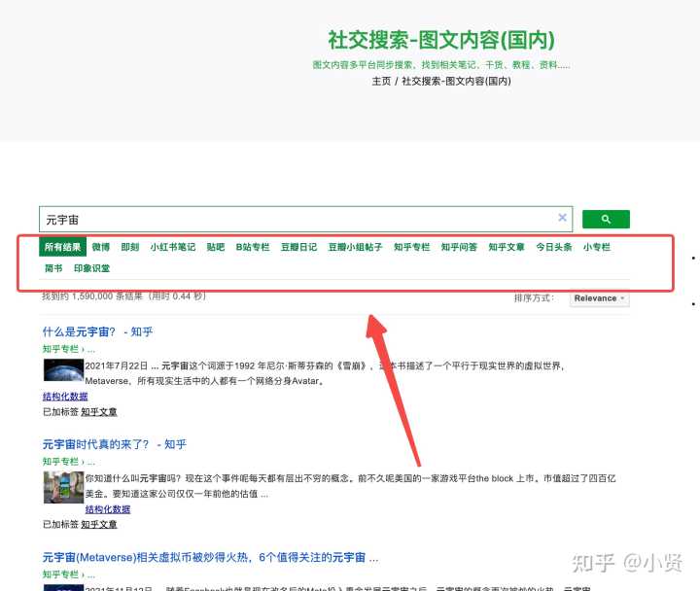This screenshot has width=700, height=591.
Task: Open result 元宇宙(Metaverse)相关虚拟币被炒得火热
Action: click(210, 557)
